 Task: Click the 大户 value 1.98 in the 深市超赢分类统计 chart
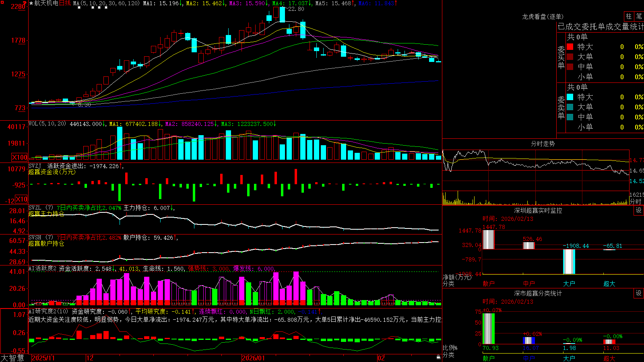pyautogui.click(x=570, y=348)
